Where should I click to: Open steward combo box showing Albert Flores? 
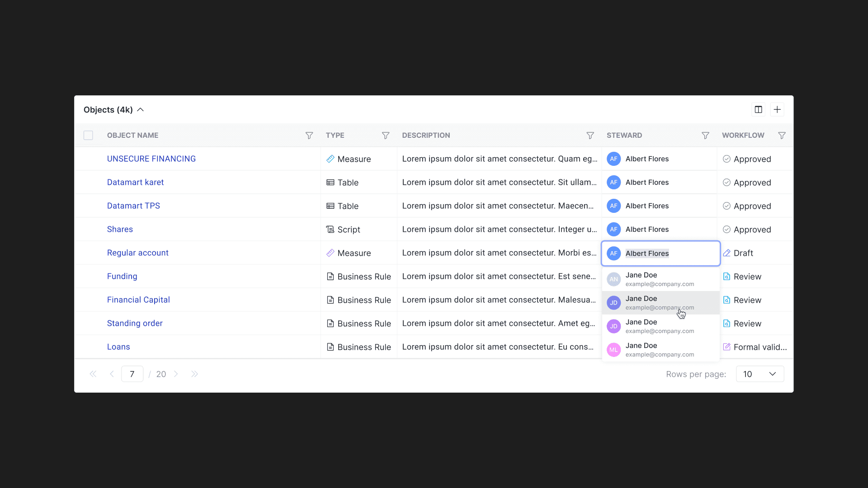click(660, 253)
